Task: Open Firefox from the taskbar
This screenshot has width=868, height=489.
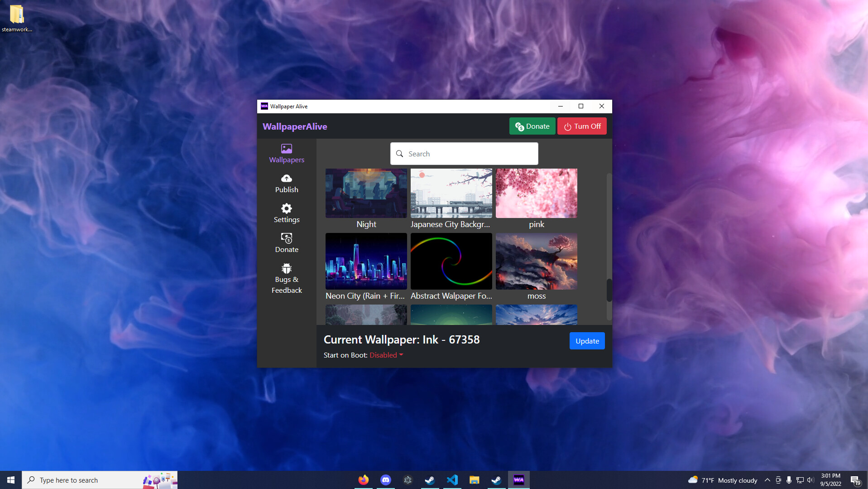Action: tap(363, 479)
